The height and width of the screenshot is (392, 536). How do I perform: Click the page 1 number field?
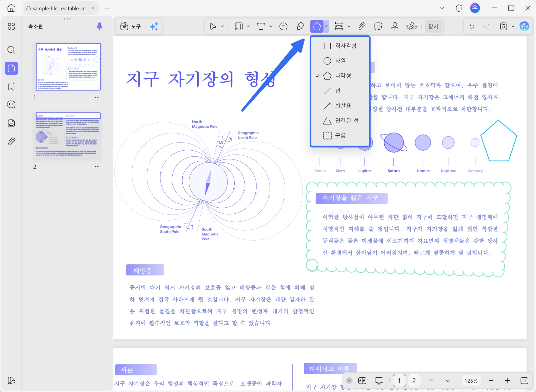399,381
